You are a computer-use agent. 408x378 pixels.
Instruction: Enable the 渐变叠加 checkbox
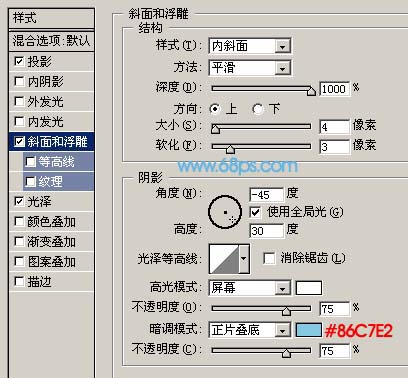(19, 241)
